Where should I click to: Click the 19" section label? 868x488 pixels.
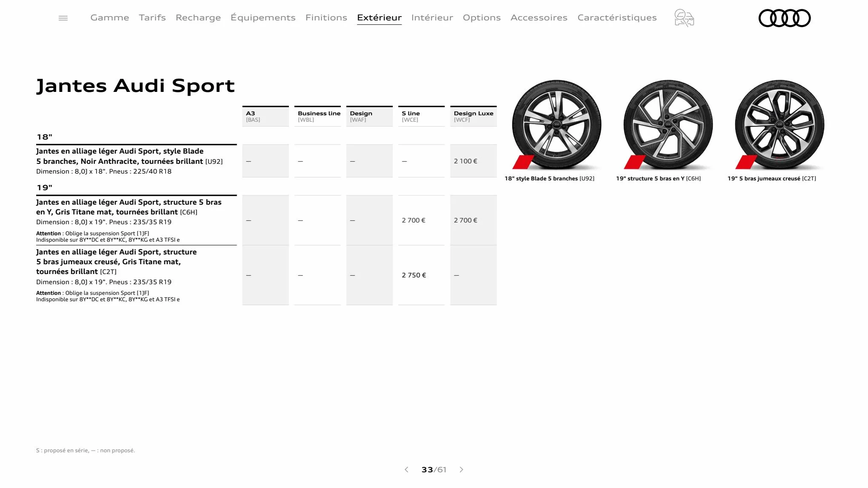(44, 188)
